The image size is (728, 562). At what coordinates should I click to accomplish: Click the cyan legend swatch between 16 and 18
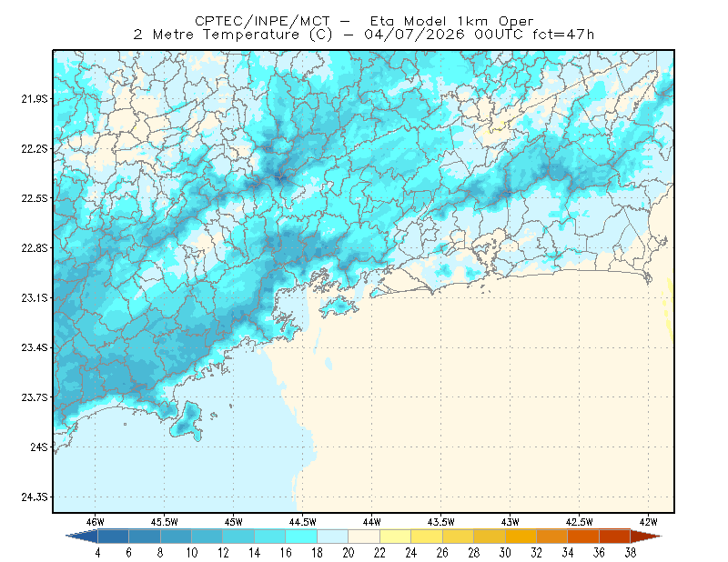(x=301, y=537)
